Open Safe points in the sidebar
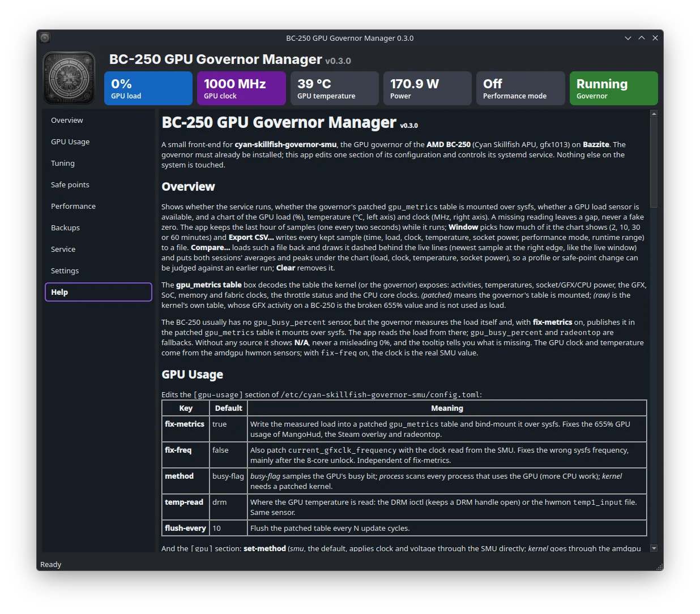700x614 pixels. 99,184
